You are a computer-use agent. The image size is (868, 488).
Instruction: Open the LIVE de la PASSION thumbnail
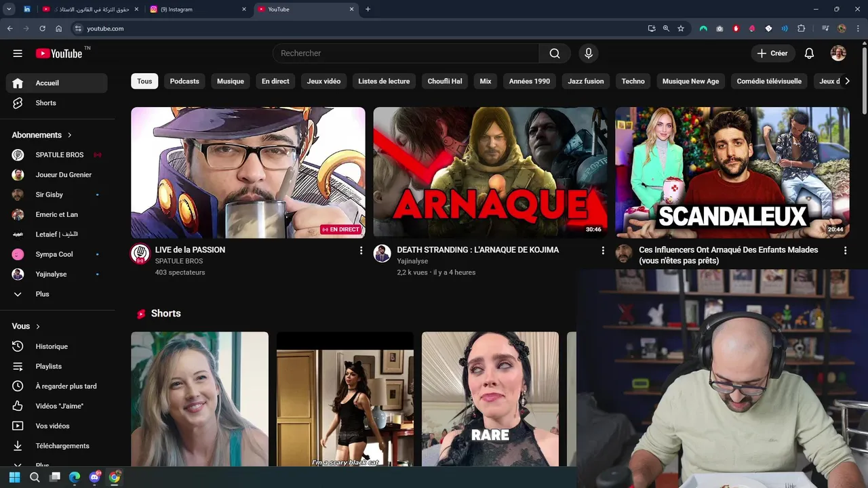pos(248,172)
